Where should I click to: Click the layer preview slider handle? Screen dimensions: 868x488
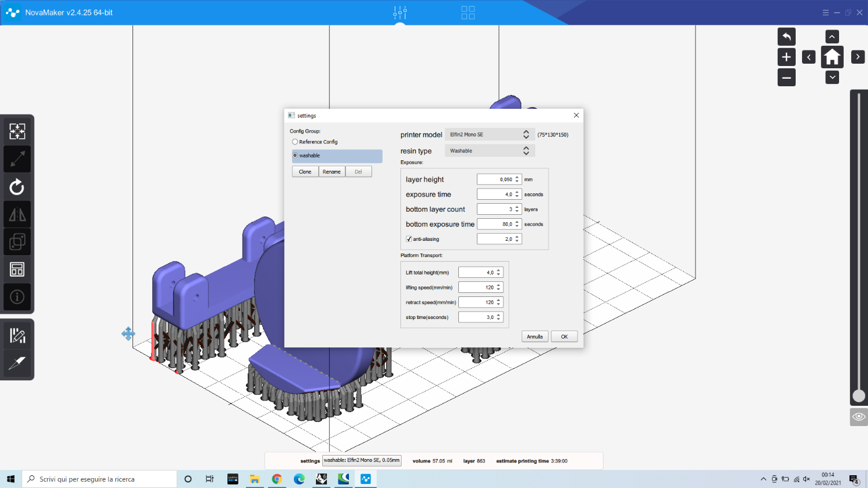tap(859, 396)
